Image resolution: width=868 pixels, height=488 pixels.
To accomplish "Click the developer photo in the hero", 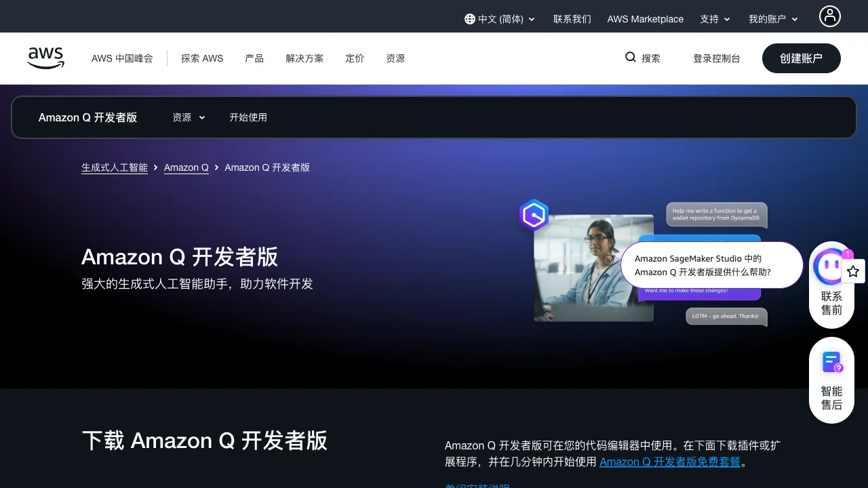I will pyautogui.click(x=594, y=268).
